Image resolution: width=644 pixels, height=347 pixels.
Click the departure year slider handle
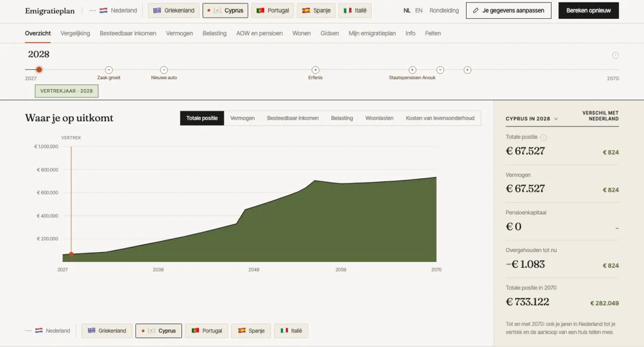coord(39,70)
